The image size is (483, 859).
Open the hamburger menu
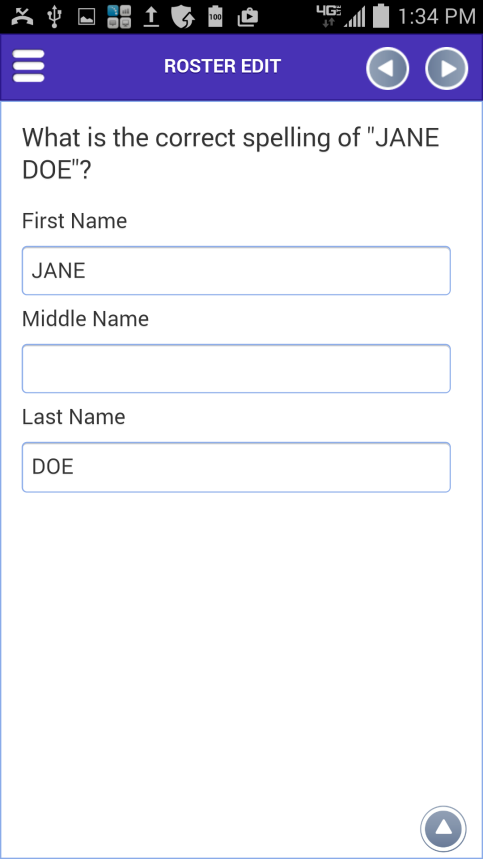pyautogui.click(x=28, y=66)
